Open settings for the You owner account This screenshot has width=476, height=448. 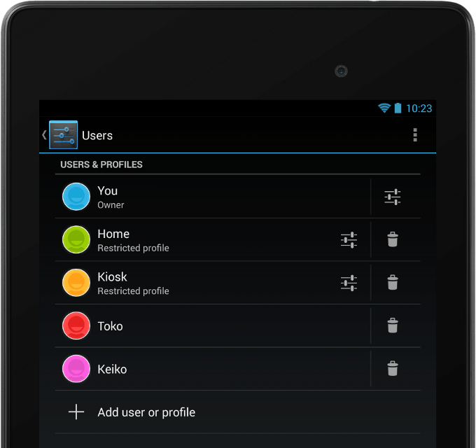click(x=392, y=197)
